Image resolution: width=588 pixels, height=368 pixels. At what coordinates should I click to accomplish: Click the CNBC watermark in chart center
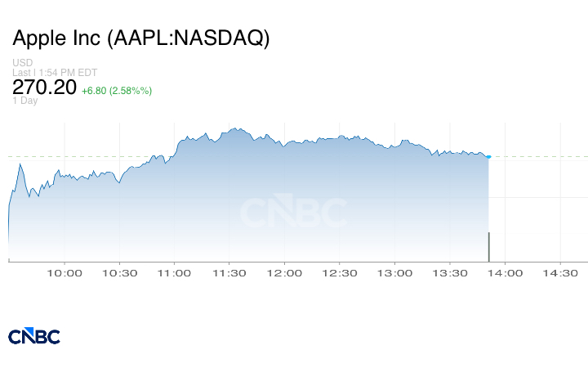tap(292, 213)
